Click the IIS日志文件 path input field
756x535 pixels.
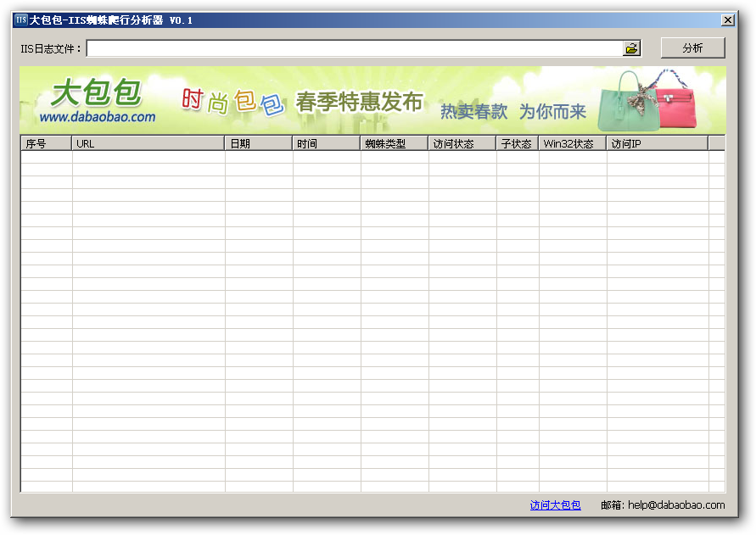pos(355,48)
